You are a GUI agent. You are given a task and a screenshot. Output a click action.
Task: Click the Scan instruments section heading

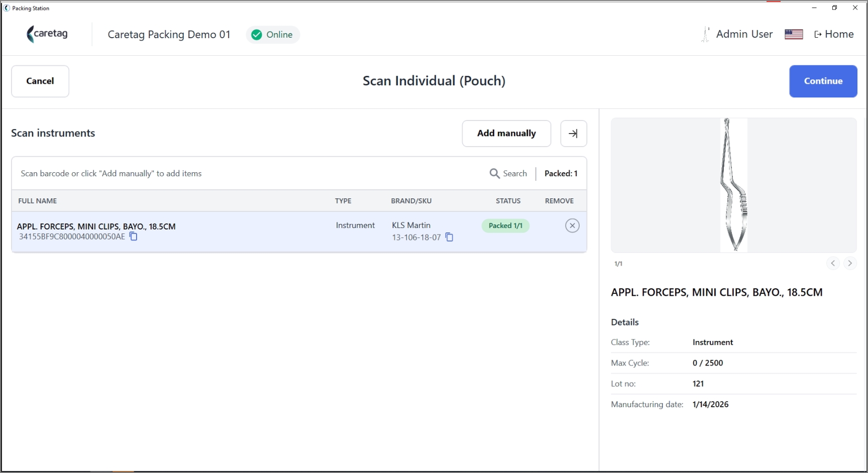(53, 133)
